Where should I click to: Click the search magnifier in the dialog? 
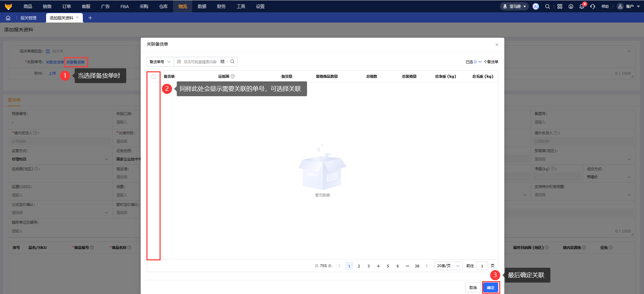coord(233,62)
